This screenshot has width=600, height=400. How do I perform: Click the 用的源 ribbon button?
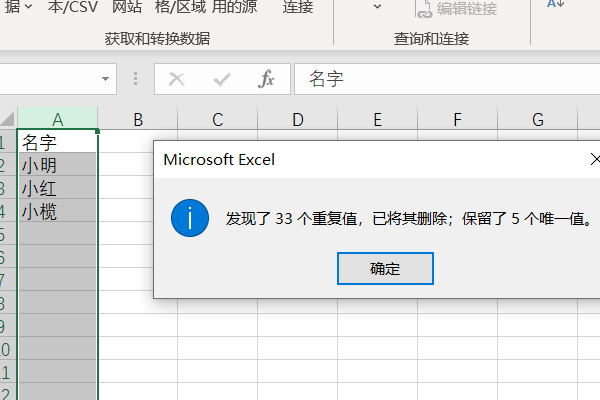click(x=234, y=7)
